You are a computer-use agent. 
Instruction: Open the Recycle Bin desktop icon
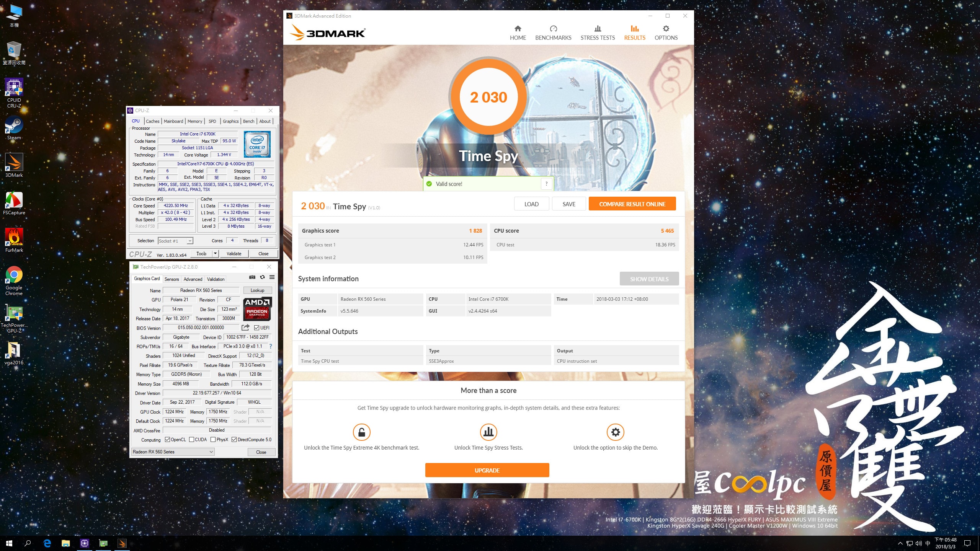coord(14,53)
